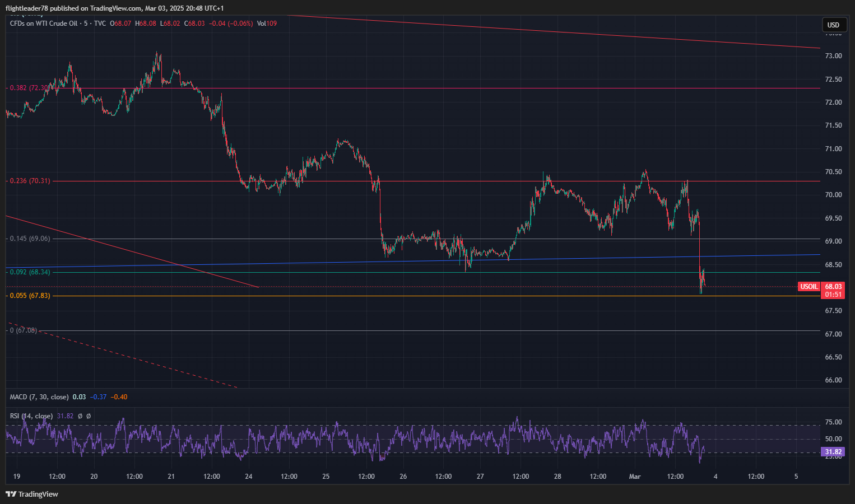Screen dimensions: 855x504
Task: Click date 27 on the time axis
Action: coord(480,477)
